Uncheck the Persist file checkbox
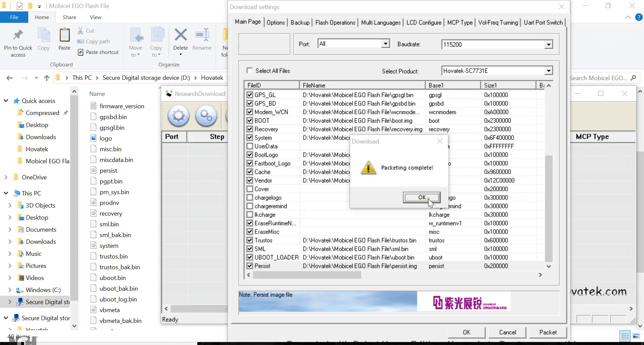Viewport: 644px width, 345px height. (x=250, y=266)
